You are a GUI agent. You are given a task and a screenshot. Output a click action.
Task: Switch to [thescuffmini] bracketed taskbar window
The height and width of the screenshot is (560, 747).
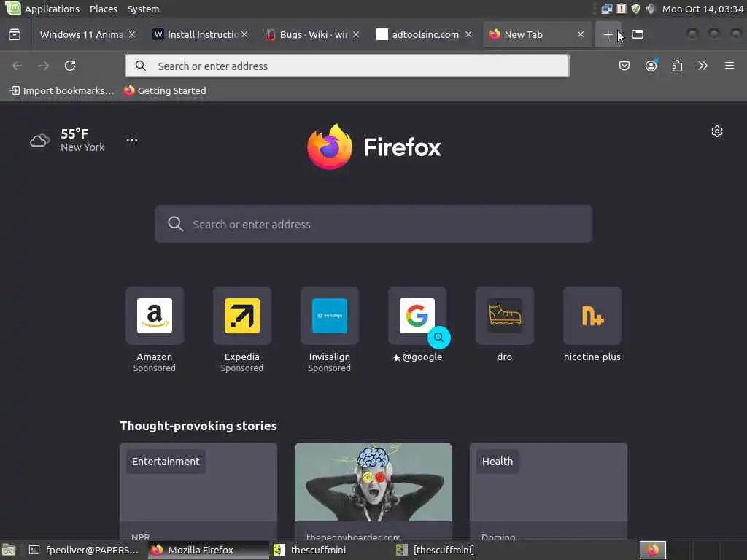pos(454,550)
